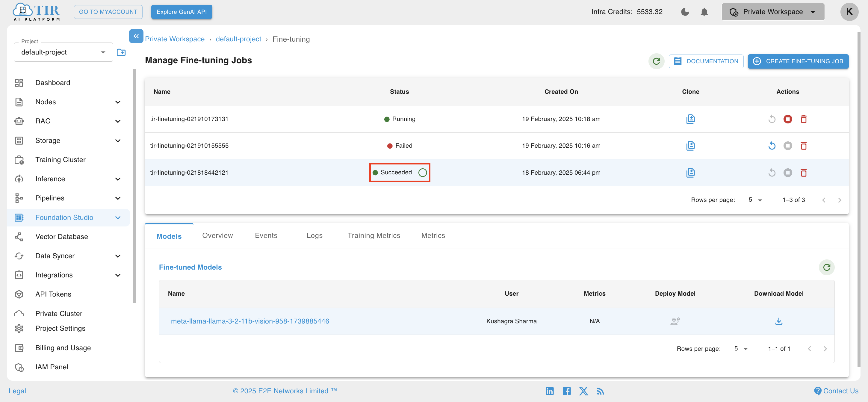The image size is (868, 402).
Task: Open E2E LinkedIn page icon
Action: click(550, 391)
